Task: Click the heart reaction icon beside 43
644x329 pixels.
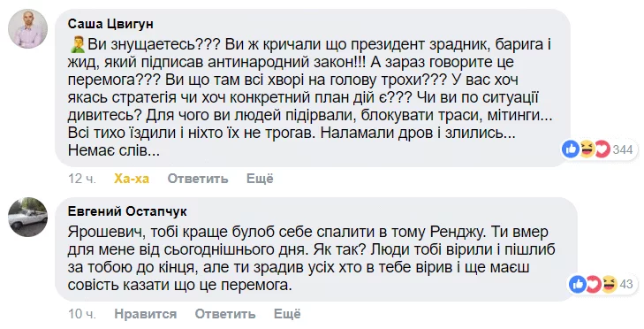Action: [x=594, y=284]
